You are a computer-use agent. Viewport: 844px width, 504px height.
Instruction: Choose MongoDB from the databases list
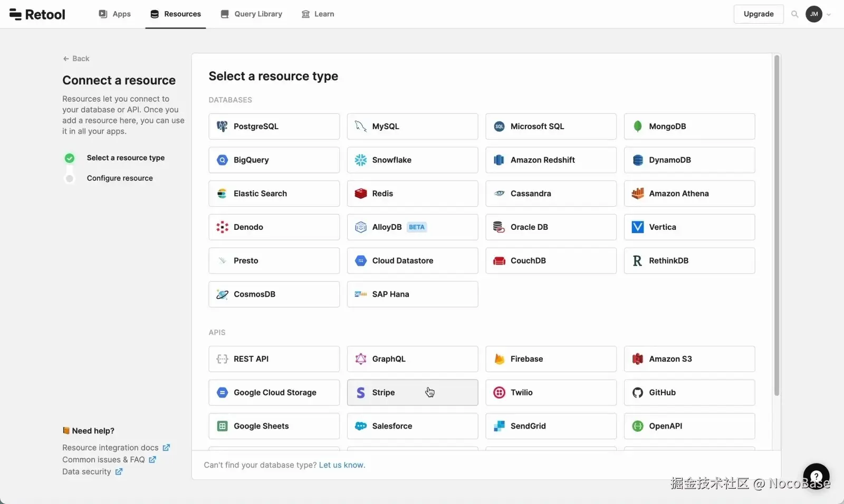(x=690, y=126)
